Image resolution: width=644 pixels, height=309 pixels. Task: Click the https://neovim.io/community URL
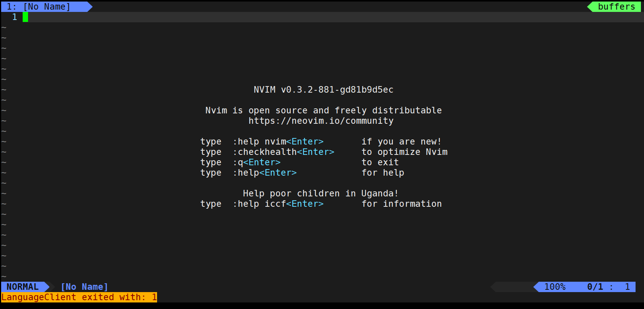(x=321, y=121)
